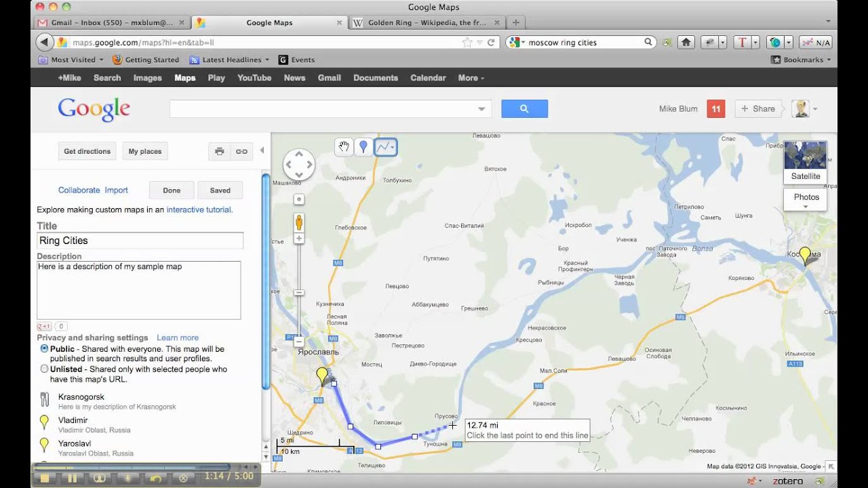
Task: Select the Unlisted sharing option
Action: pyautogui.click(x=44, y=369)
